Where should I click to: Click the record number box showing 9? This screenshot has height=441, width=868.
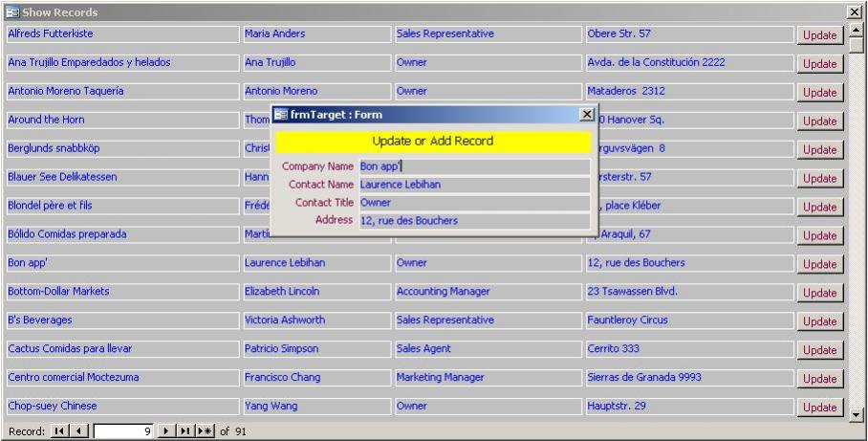coord(123,431)
